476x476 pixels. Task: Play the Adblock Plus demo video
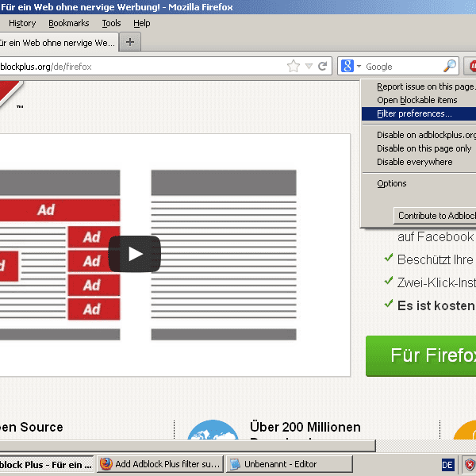pos(135,254)
